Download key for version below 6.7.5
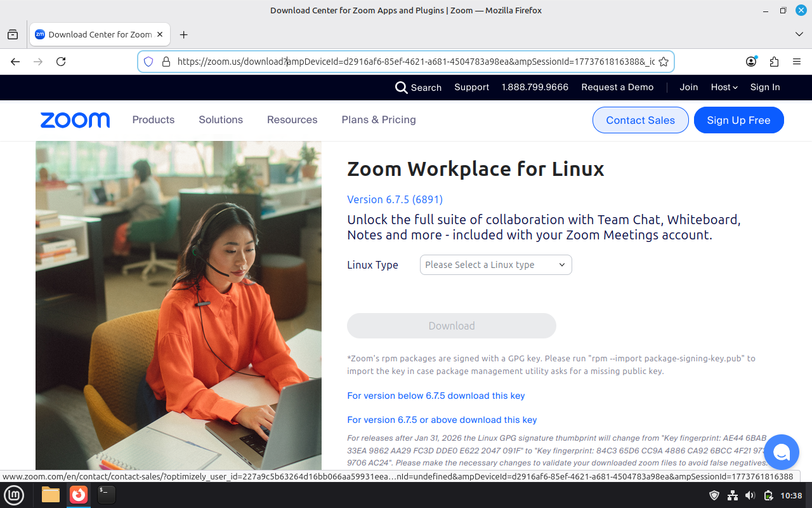 436,396
